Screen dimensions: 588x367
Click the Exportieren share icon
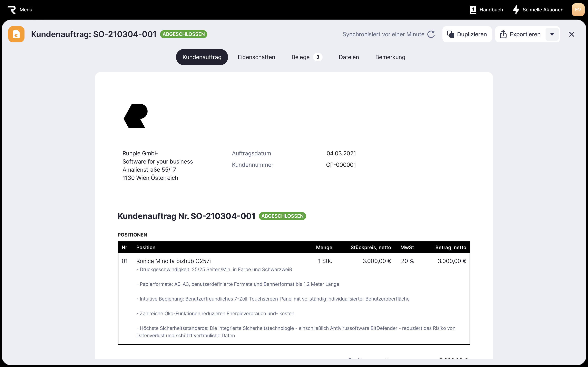click(x=503, y=34)
